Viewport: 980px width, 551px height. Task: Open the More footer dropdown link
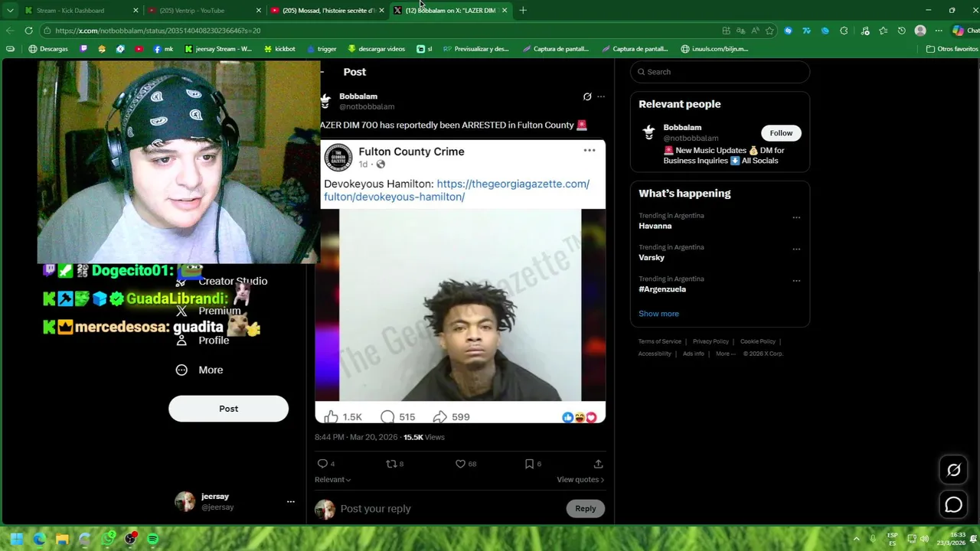pyautogui.click(x=726, y=354)
